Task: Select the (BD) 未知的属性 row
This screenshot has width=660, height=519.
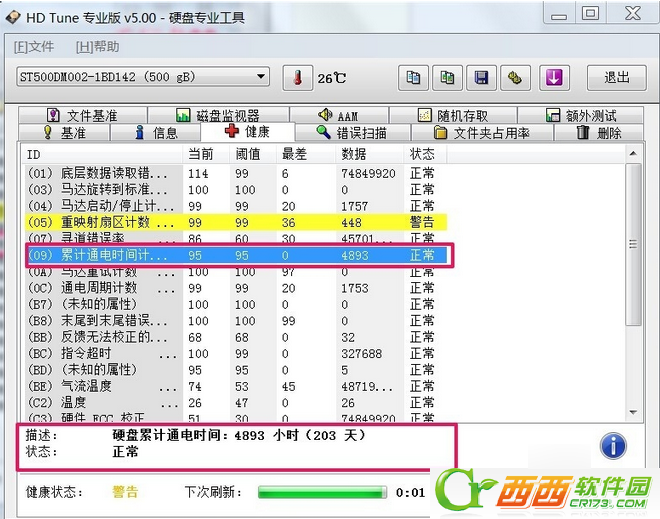Action: [236, 370]
